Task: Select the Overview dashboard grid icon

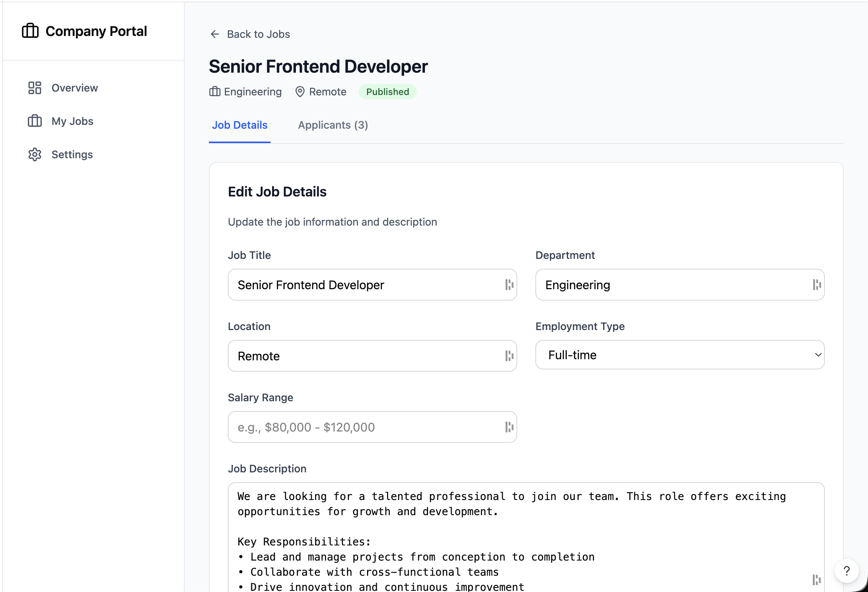Action: 35,87
